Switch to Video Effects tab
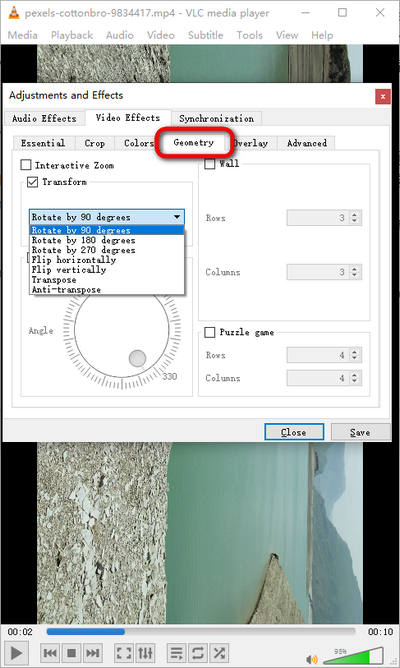400x668 pixels. point(128,118)
